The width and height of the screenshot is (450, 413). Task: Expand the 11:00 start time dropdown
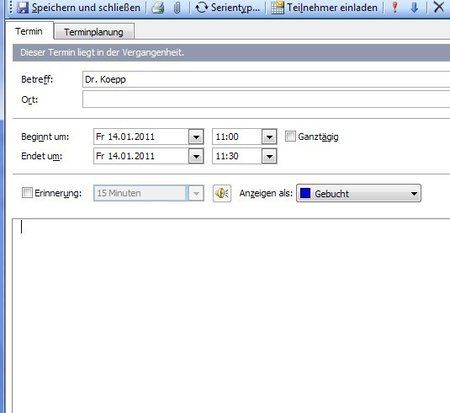(x=269, y=137)
